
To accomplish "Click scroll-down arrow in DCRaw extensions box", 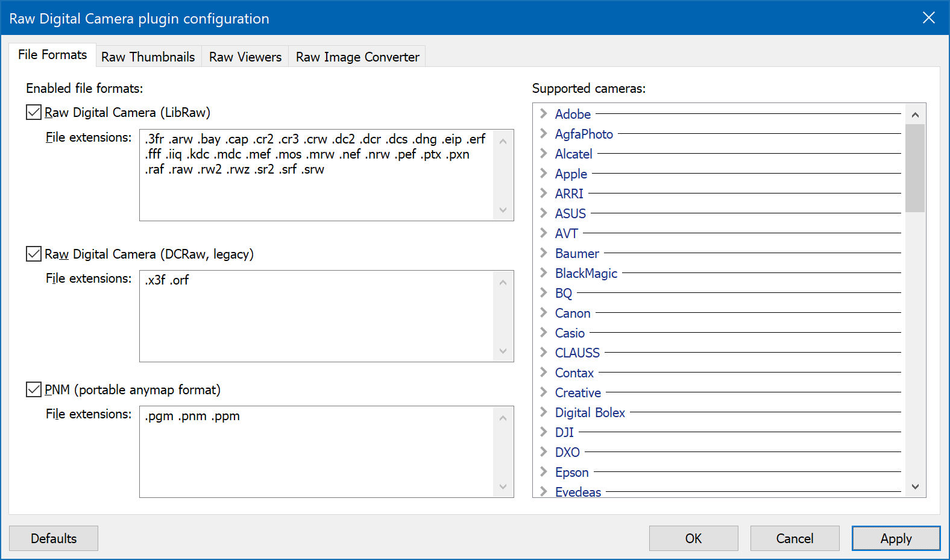I will click(x=503, y=351).
